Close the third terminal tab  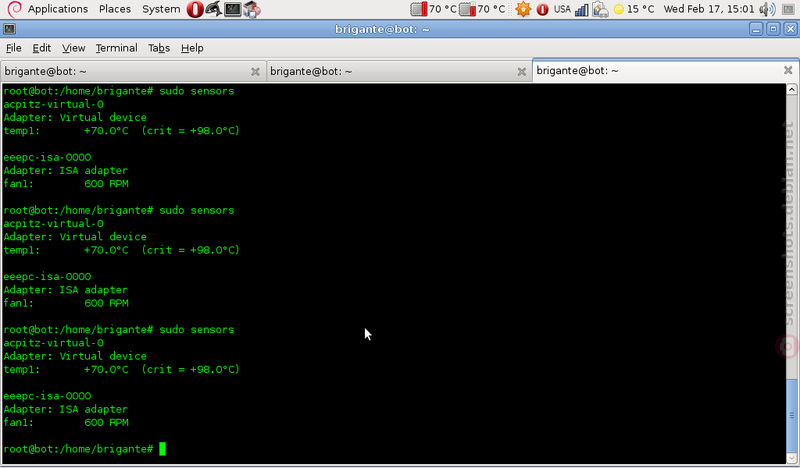(x=788, y=70)
